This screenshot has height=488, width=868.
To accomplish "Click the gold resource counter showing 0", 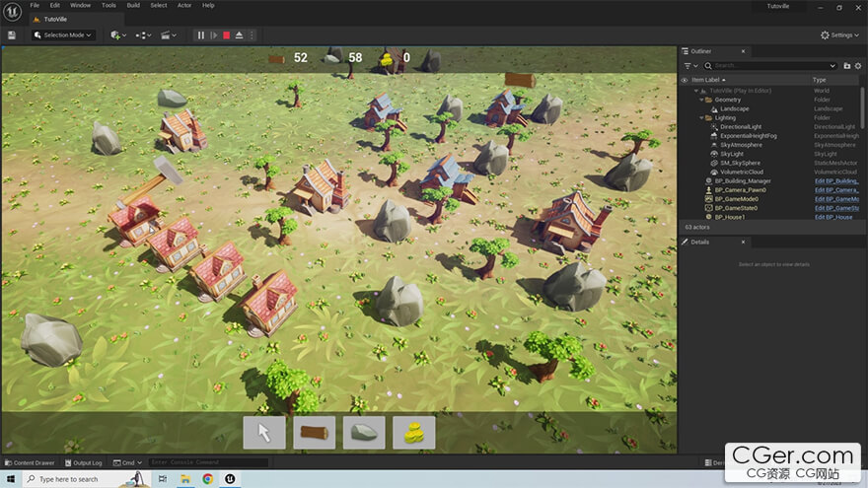I will click(406, 57).
